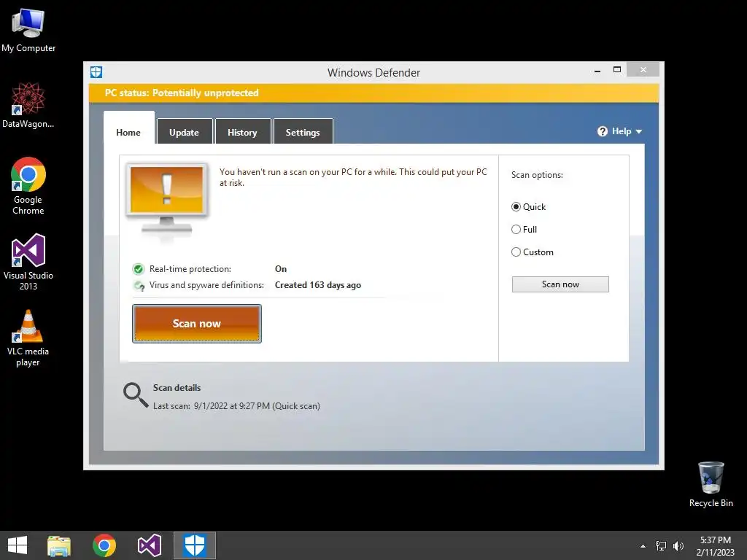Click the 'Real-time protection:' label

click(190, 269)
